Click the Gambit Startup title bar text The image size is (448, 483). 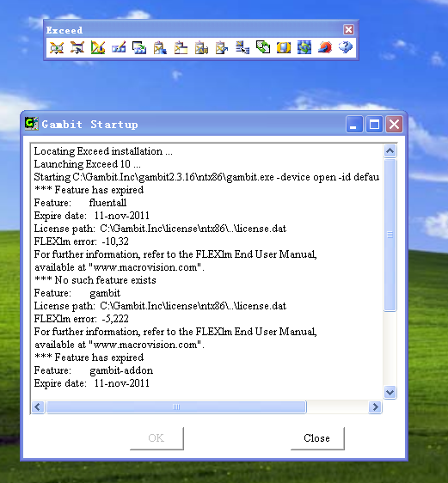89,125
